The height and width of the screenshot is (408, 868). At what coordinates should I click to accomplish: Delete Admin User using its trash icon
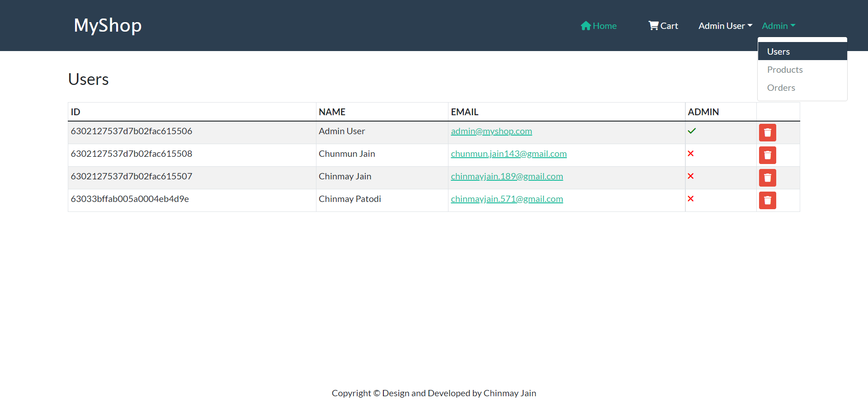[x=767, y=132]
